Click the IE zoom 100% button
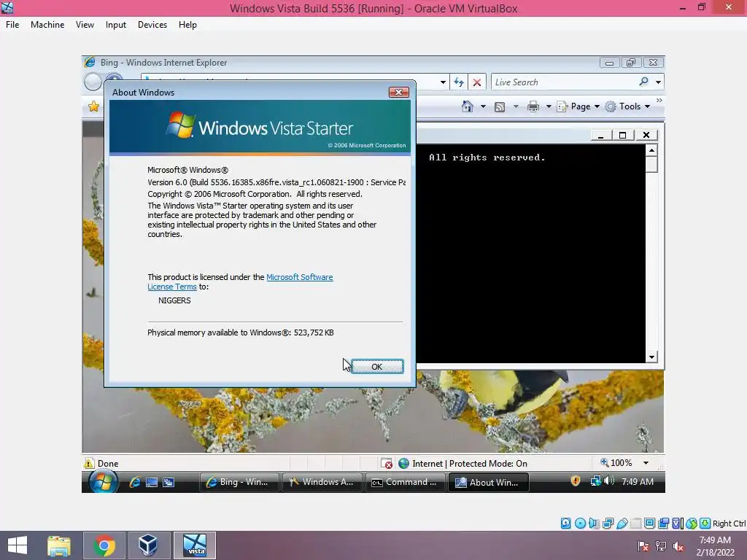Screen dimensions: 747x560 tap(617, 463)
